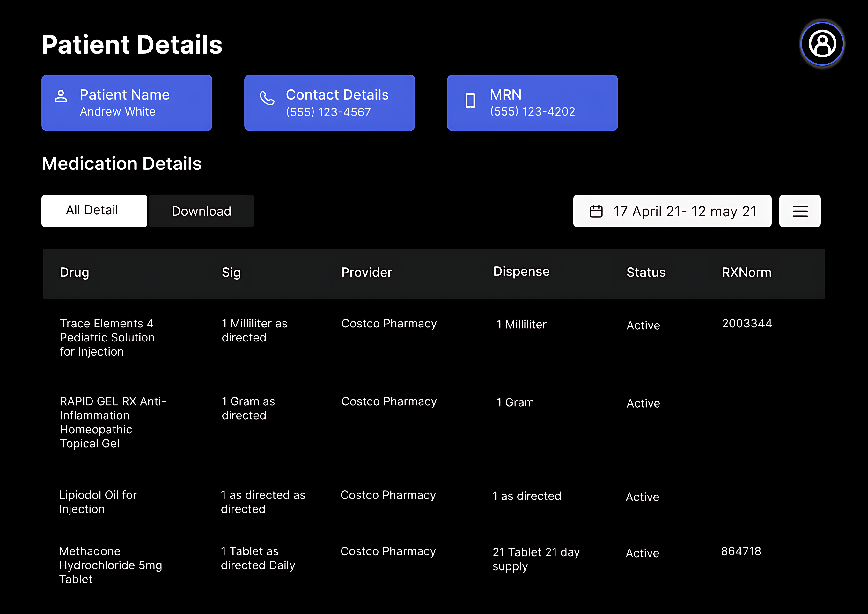
Task: Select Methadone Hydrochloride 5mg Tablet drug
Action: [x=110, y=565]
